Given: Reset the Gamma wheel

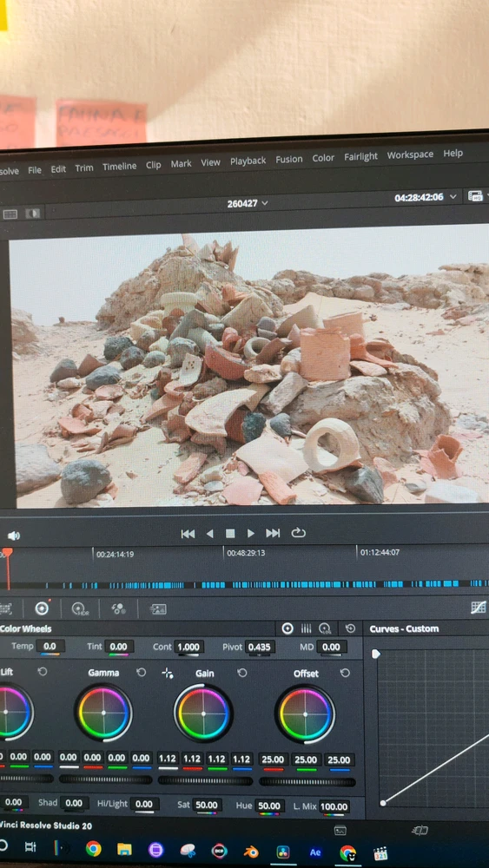Looking at the screenshot, I should click(142, 672).
